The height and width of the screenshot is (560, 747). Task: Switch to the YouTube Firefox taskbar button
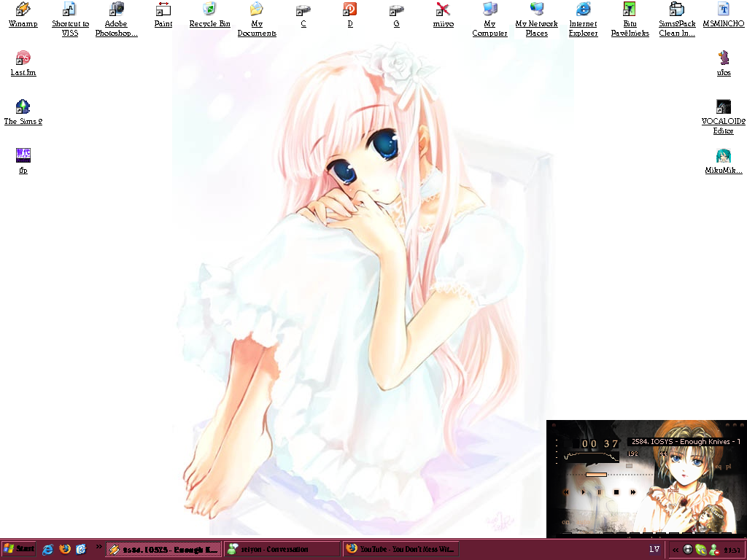400,549
